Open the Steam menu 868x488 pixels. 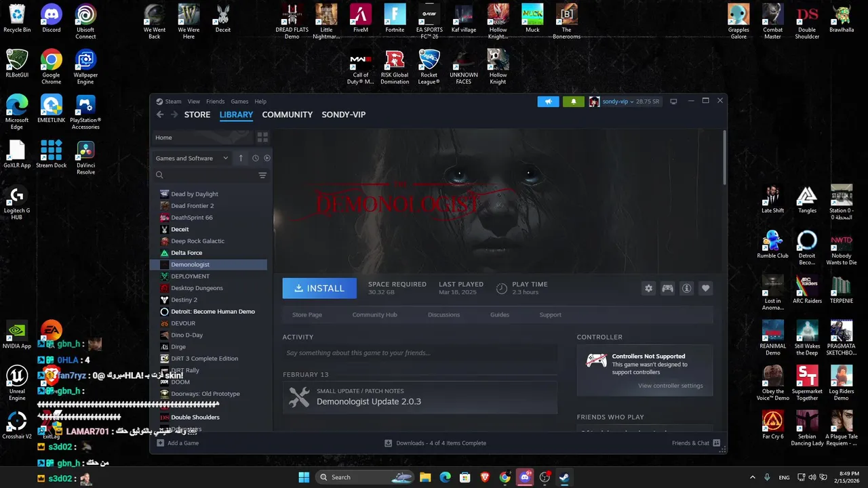[x=173, y=102]
